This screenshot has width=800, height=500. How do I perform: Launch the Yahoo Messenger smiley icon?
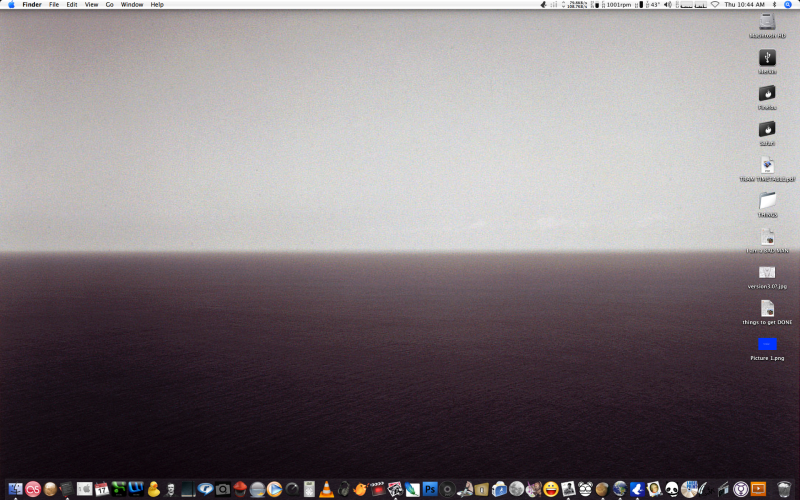click(551, 489)
